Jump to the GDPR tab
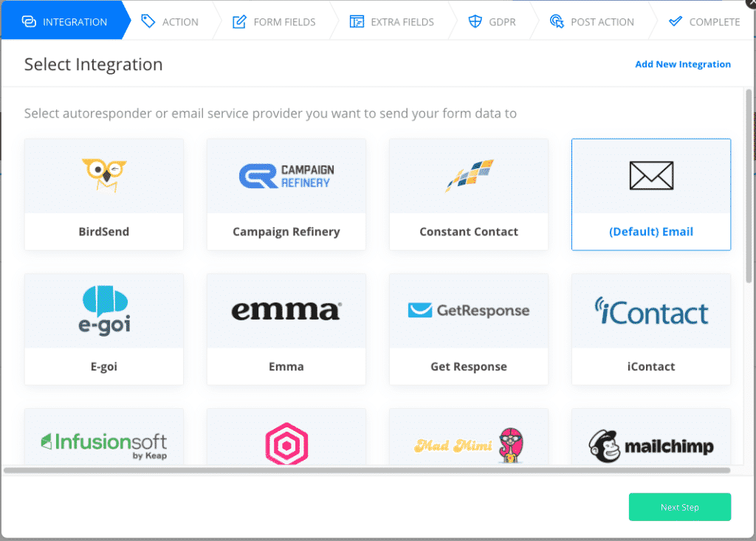The width and height of the screenshot is (756, 541). tap(492, 21)
